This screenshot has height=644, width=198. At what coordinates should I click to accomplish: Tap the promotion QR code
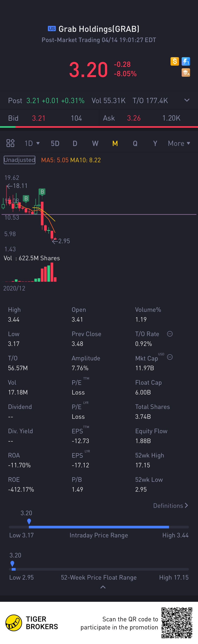click(x=177, y=623)
